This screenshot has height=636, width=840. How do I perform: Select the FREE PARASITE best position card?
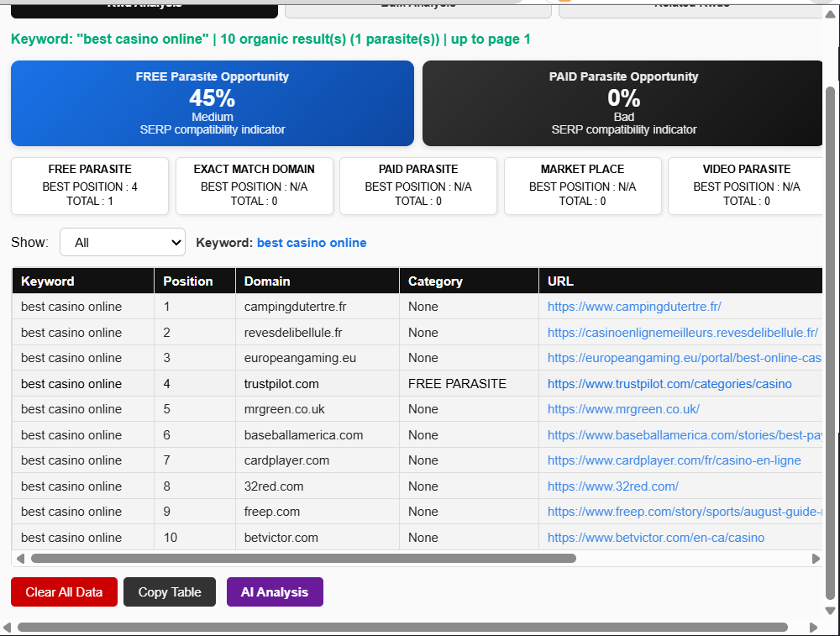point(90,186)
